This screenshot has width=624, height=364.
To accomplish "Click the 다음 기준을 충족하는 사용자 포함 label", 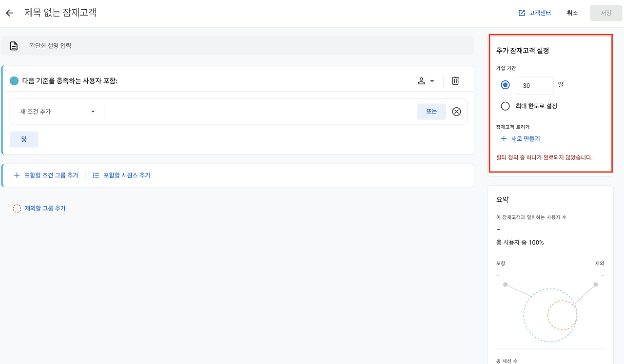I will pyautogui.click(x=70, y=81).
